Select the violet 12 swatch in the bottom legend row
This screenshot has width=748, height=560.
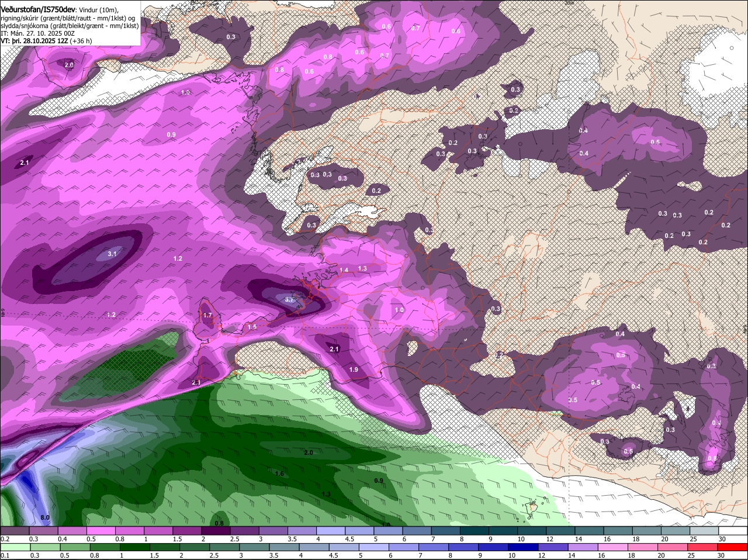coord(552,547)
